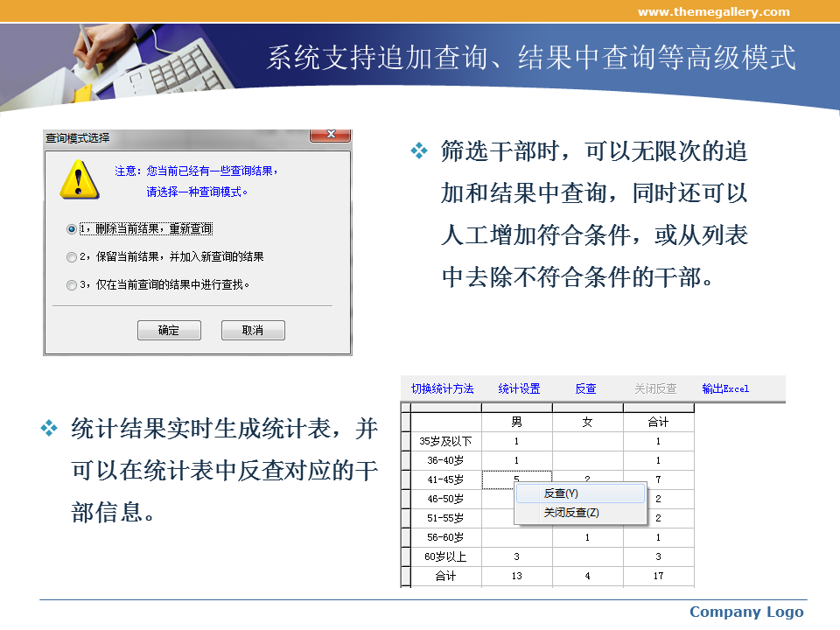Open 切换统计方法 in statistics toolbar
This screenshot has width=840, height=630.
[443, 388]
